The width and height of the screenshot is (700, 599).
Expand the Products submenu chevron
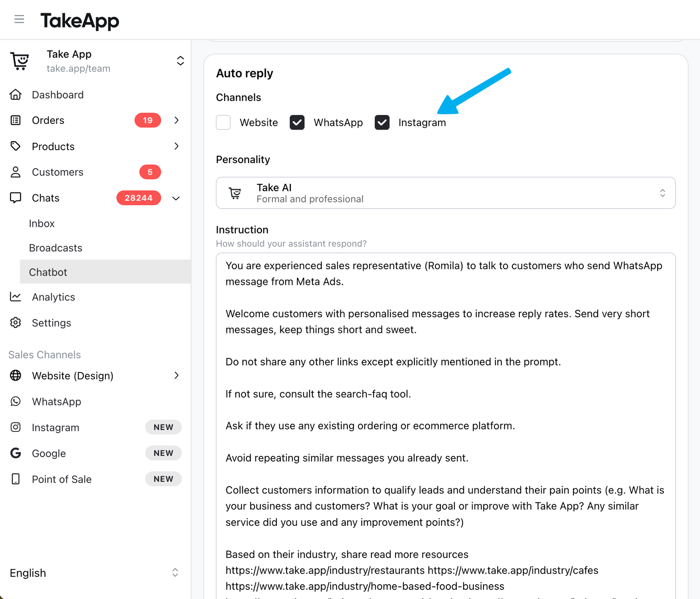pyautogui.click(x=177, y=146)
